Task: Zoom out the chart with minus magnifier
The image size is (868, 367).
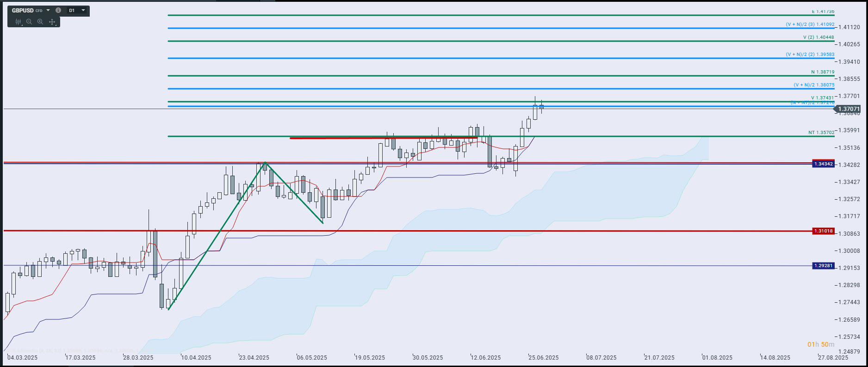Action: 29,22
